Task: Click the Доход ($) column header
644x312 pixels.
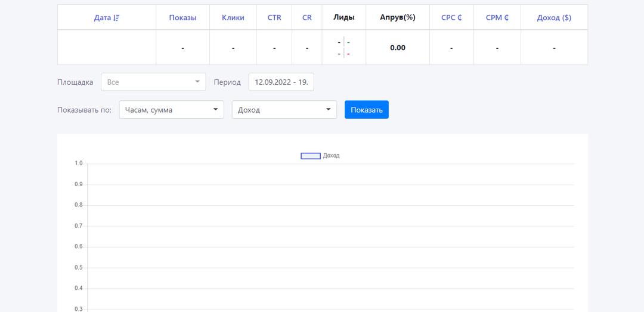Action: click(x=554, y=18)
